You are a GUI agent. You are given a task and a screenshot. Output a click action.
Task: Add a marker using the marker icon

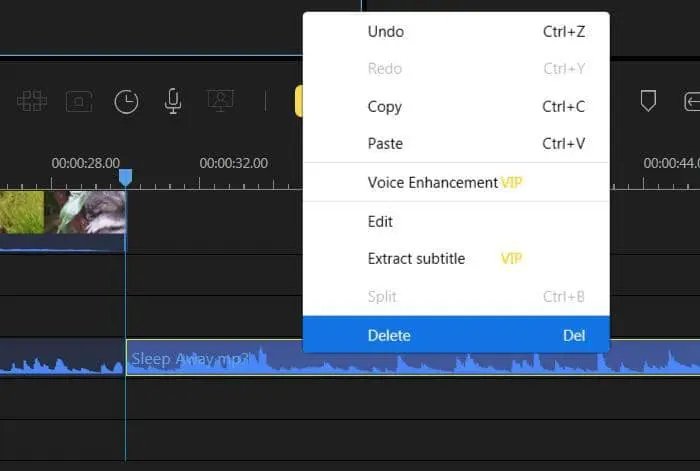pyautogui.click(x=648, y=101)
